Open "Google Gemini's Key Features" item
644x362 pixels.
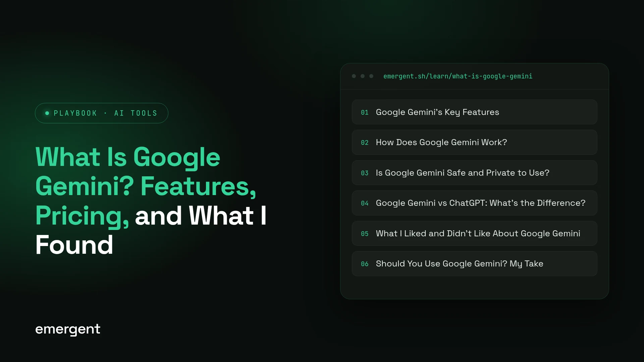[x=474, y=112]
